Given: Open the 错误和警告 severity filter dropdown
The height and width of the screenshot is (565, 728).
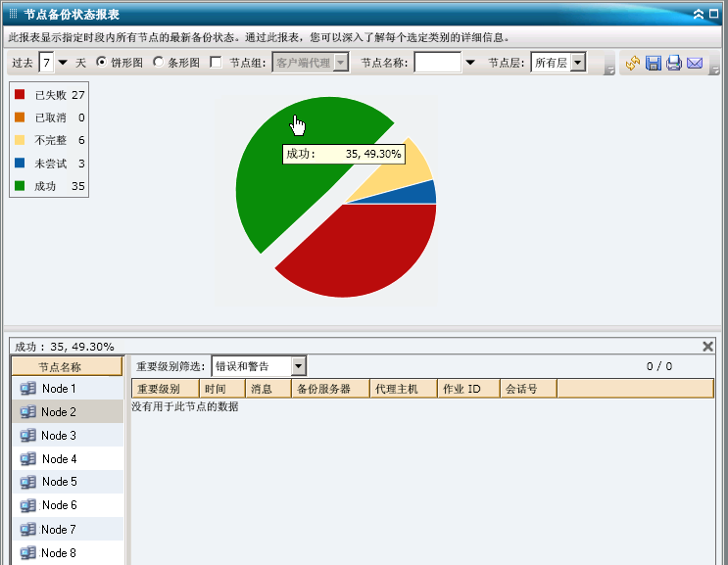Looking at the screenshot, I should click(x=299, y=366).
